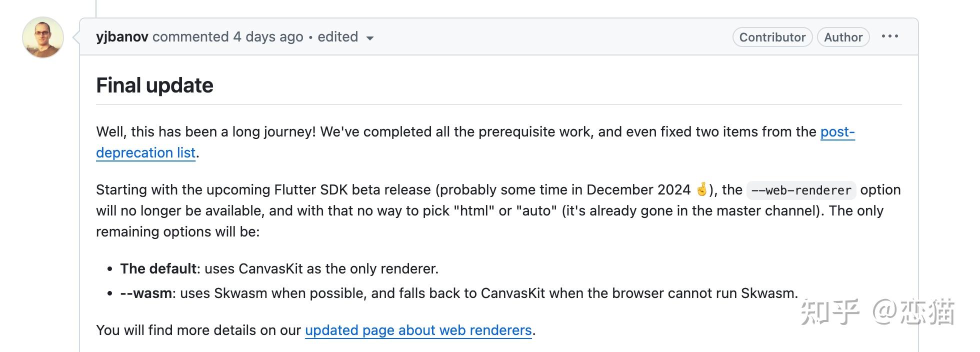Click the Author badge
The height and width of the screenshot is (352, 980).
pyautogui.click(x=843, y=36)
